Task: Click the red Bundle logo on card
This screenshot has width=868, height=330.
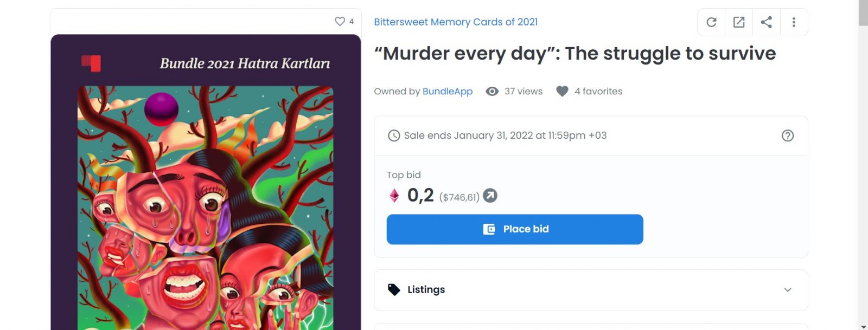Action: [x=91, y=63]
